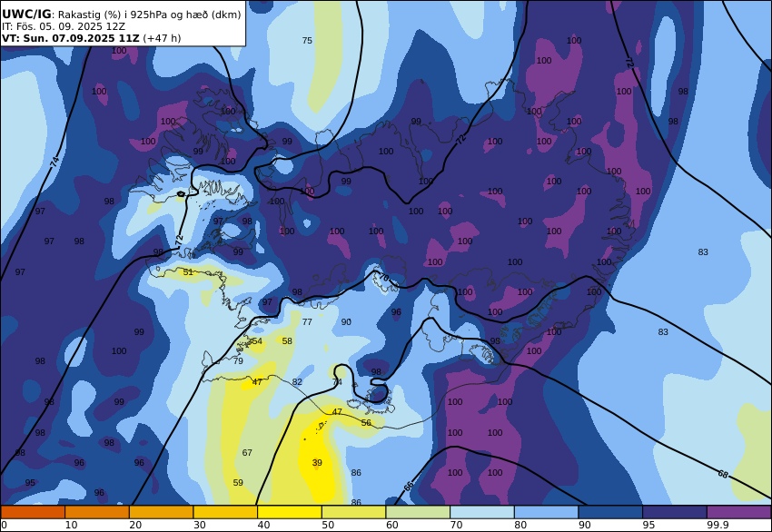Select the 80–90 light blue legend swatch
772x532 pixels.
(x=546, y=512)
